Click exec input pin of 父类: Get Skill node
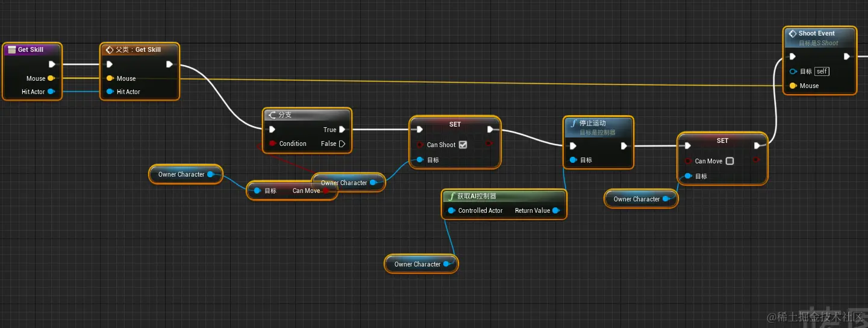The image size is (868, 328). tap(109, 64)
